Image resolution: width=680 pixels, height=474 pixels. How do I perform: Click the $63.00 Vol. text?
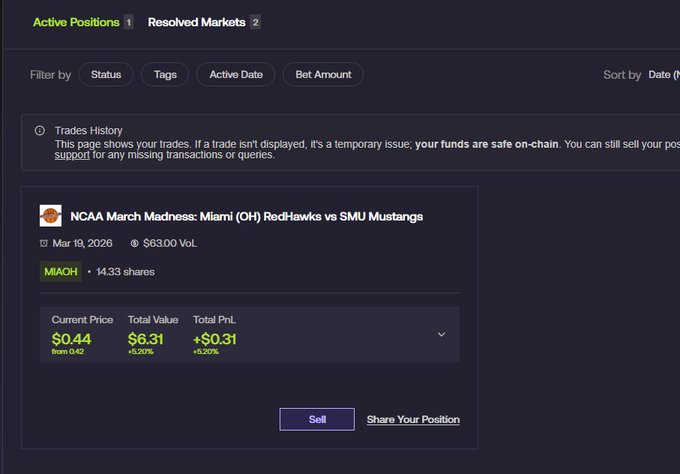click(x=170, y=243)
